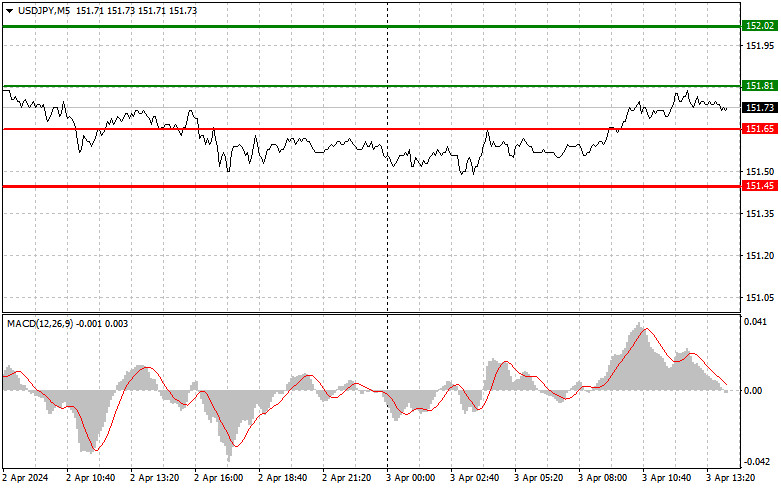Click the OHLC values 151.71 151.73 in header

pyautogui.click(x=136, y=11)
